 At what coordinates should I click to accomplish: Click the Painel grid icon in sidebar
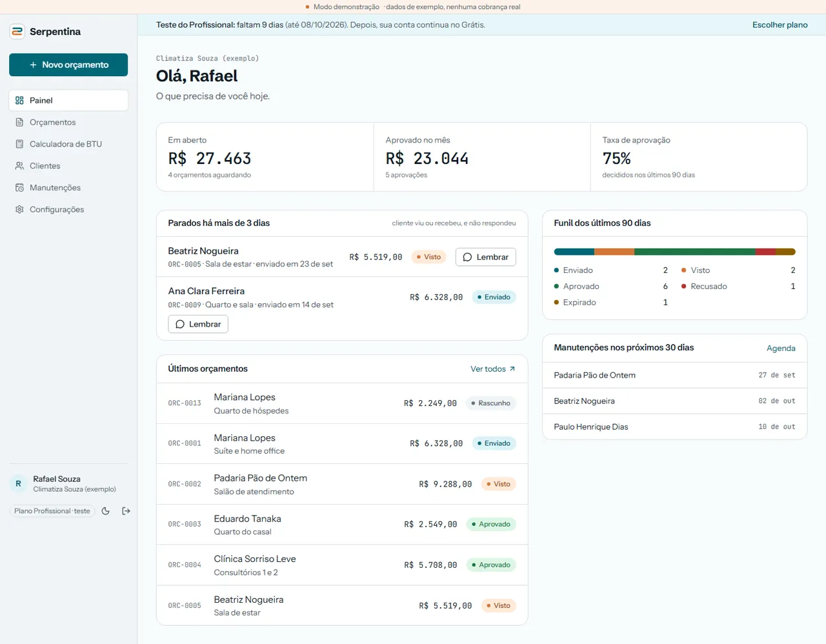click(19, 101)
